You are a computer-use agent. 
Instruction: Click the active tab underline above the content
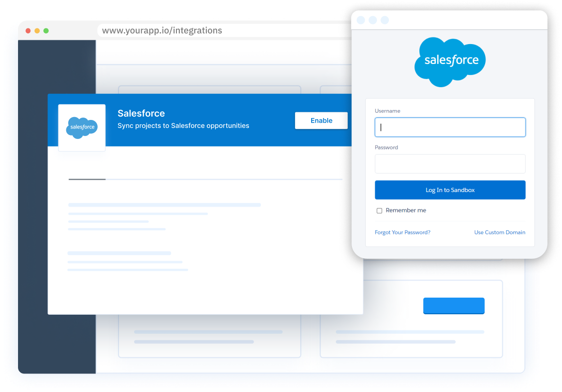(87, 179)
